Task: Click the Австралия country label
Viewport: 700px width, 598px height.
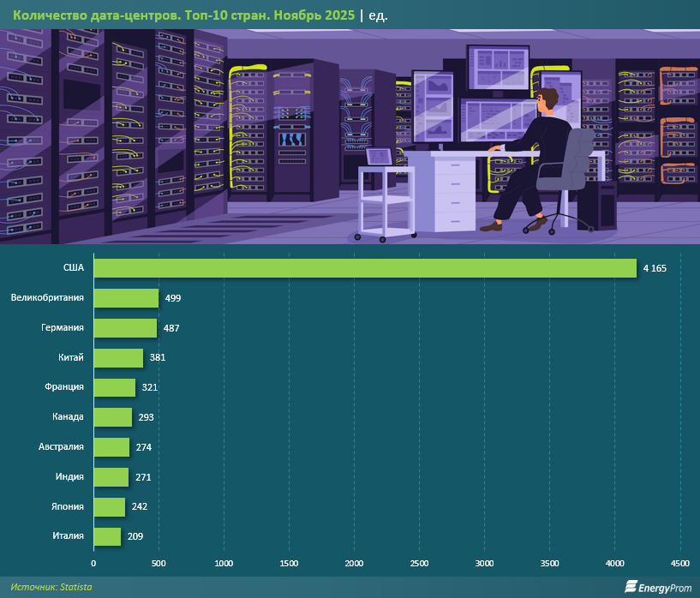Action: pyautogui.click(x=61, y=447)
